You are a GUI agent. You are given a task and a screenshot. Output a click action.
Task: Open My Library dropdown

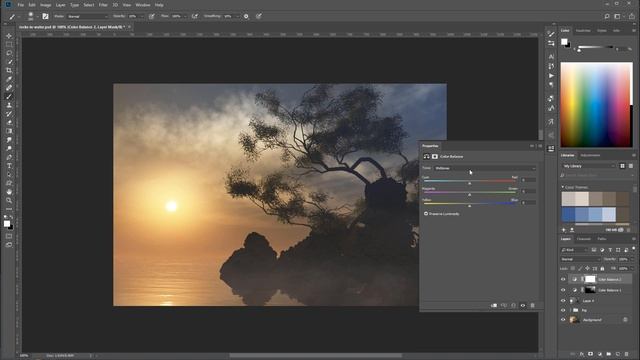[588, 166]
